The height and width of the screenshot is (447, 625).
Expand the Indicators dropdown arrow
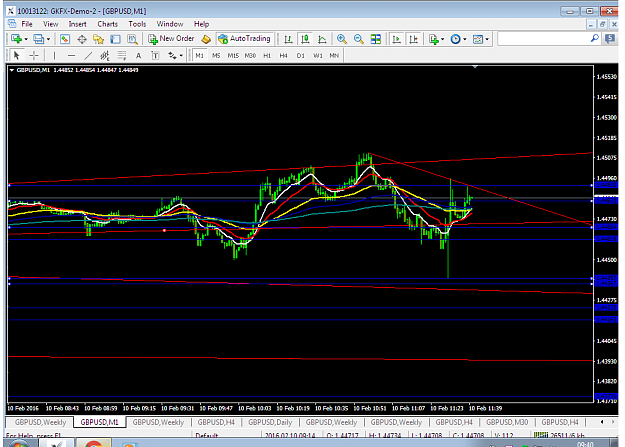[442, 39]
